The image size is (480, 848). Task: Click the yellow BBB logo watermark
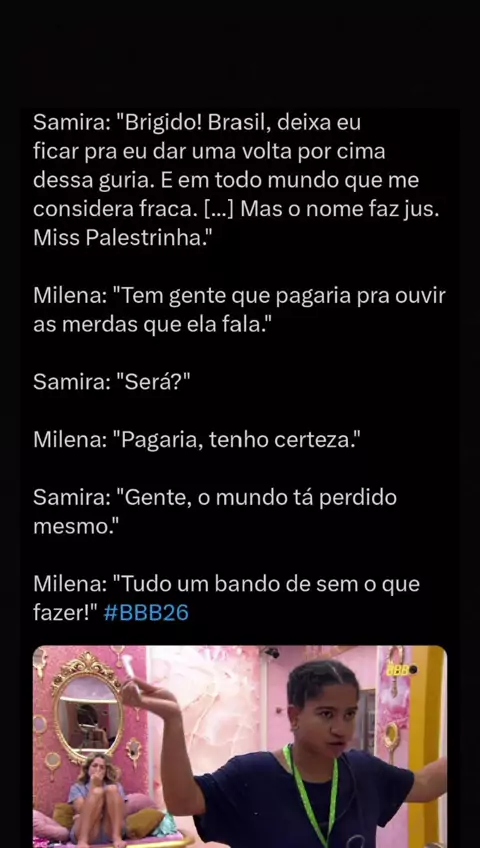tap(401, 670)
